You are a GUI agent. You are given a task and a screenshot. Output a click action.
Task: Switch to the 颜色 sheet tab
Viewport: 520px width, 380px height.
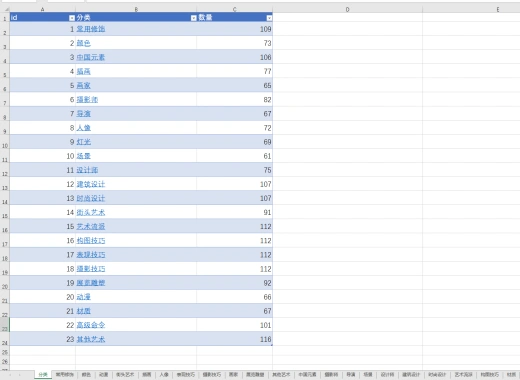click(x=86, y=375)
